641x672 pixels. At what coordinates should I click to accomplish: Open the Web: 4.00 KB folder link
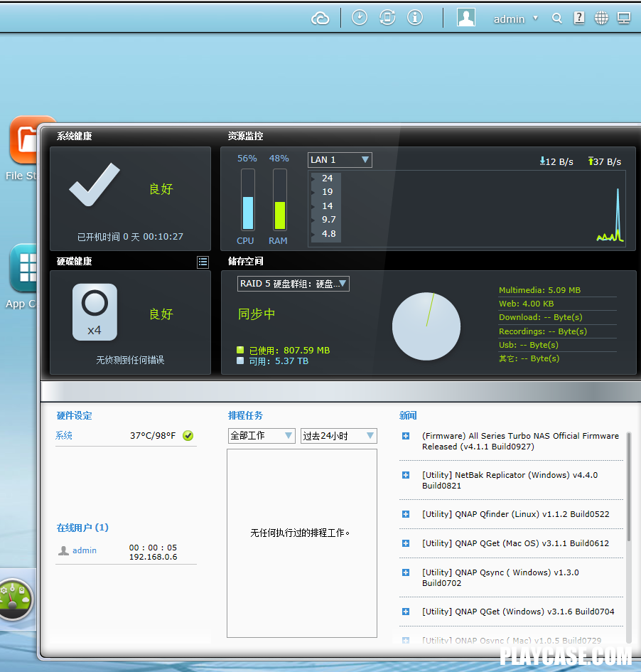(527, 304)
